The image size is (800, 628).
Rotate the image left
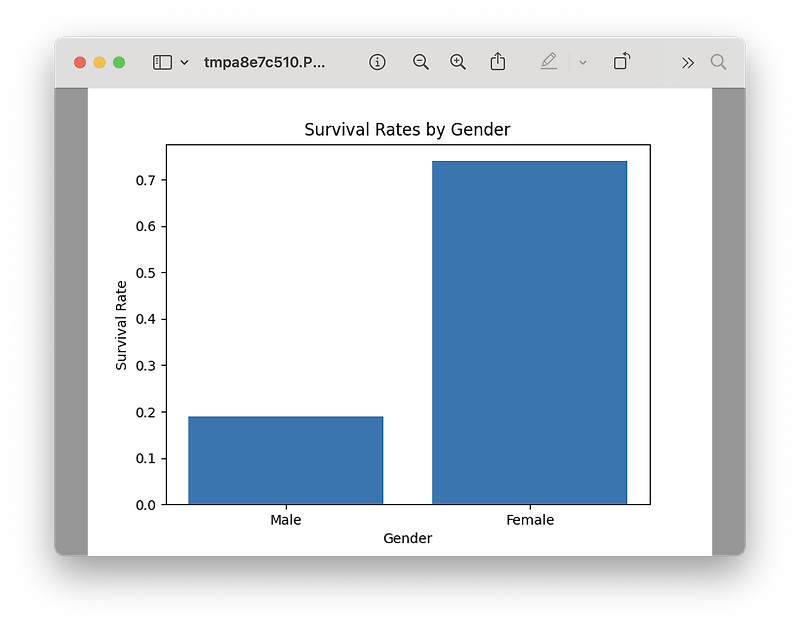(x=621, y=61)
